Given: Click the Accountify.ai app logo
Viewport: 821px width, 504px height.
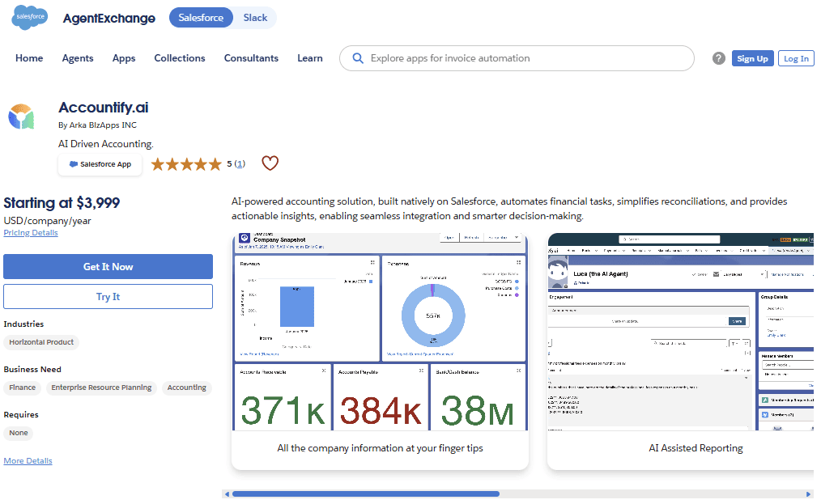Looking at the screenshot, I should click(x=21, y=116).
